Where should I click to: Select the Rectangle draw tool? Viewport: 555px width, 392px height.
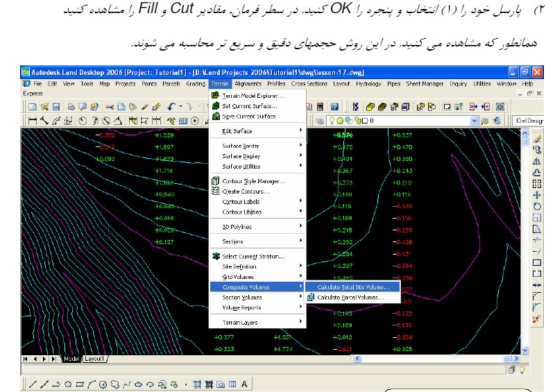pyautogui.click(x=80, y=384)
